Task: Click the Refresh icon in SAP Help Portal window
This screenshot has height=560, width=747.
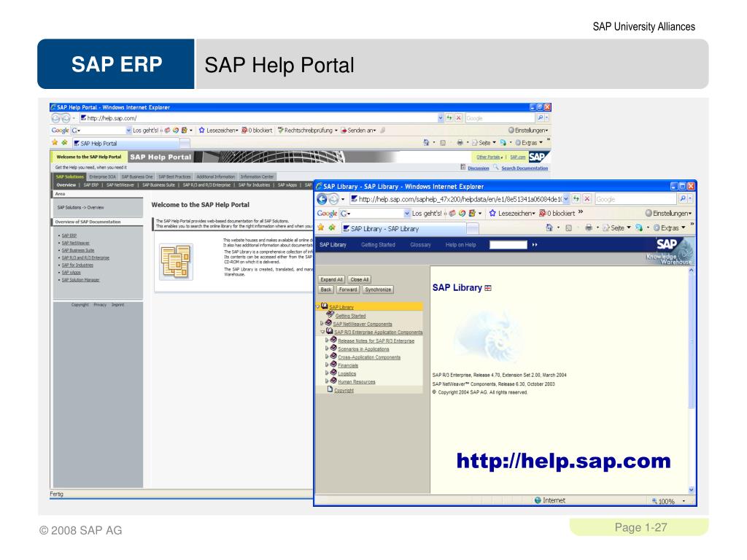Action: 449,117
